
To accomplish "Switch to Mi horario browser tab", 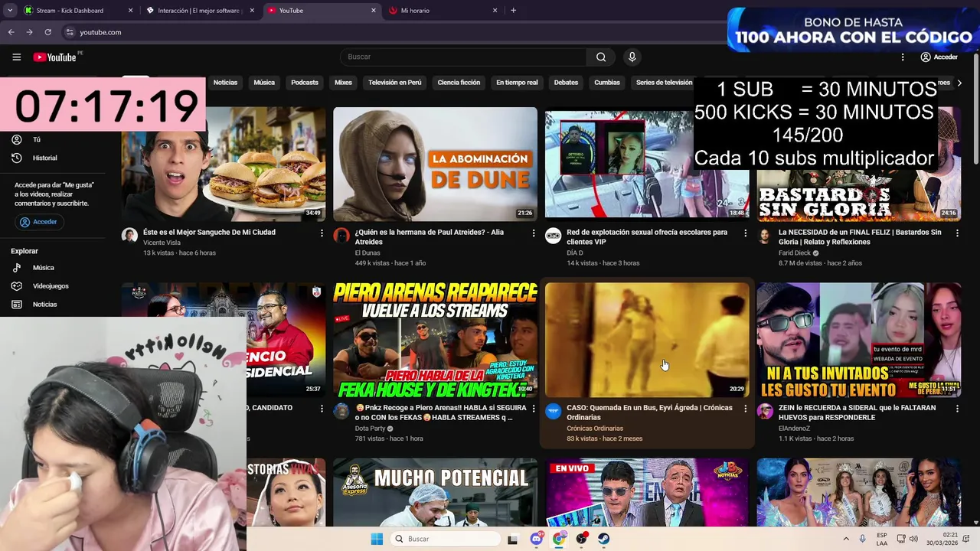I will [444, 11].
